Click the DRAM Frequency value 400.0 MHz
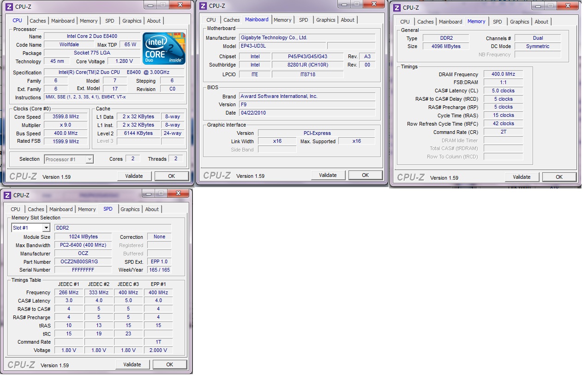Viewport: 588px width, 376px height. pos(503,74)
